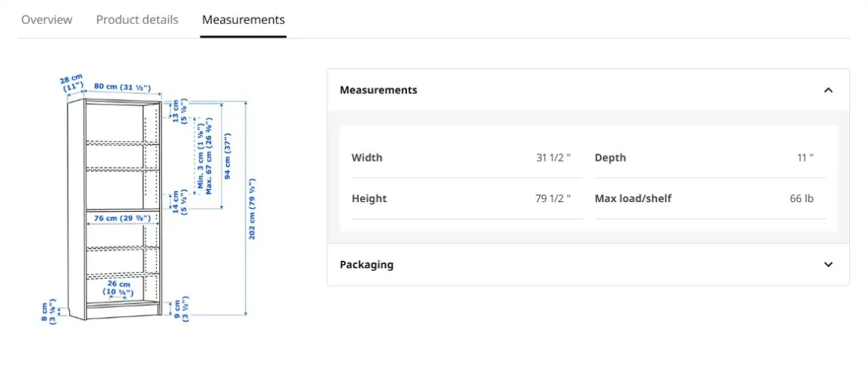Collapse the Measurements section chevron
Viewport: 868px width, 378px height.
tap(828, 89)
